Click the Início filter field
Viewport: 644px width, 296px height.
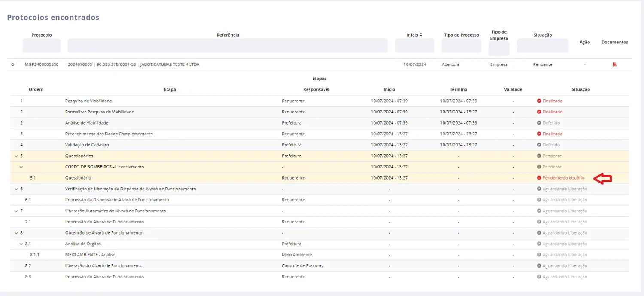click(x=415, y=46)
